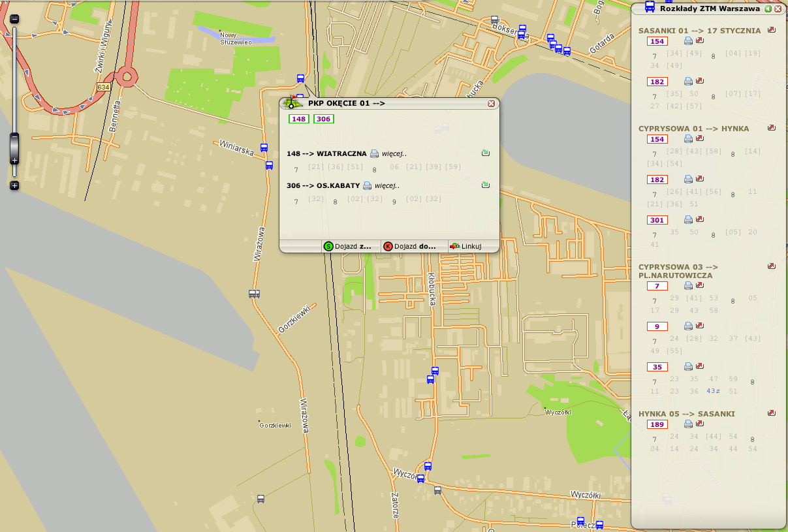Print line 301 timetable at Cyprysowa 01
788x532 pixels.
coord(688,220)
